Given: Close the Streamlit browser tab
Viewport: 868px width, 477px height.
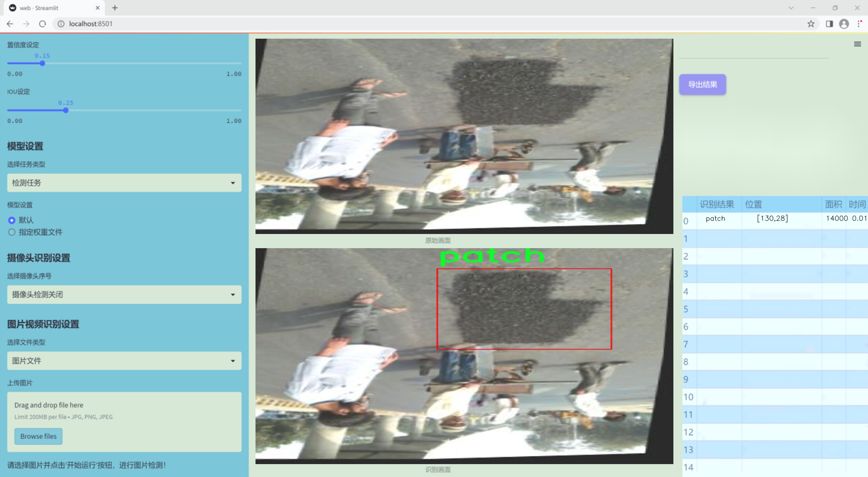Looking at the screenshot, I should pos(98,8).
